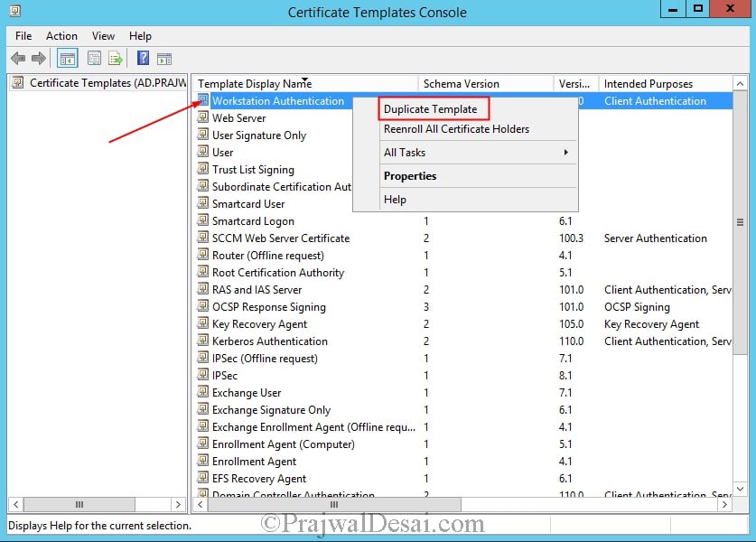Open the Properties toolbar icon
The height and width of the screenshot is (542, 756).
click(95, 59)
